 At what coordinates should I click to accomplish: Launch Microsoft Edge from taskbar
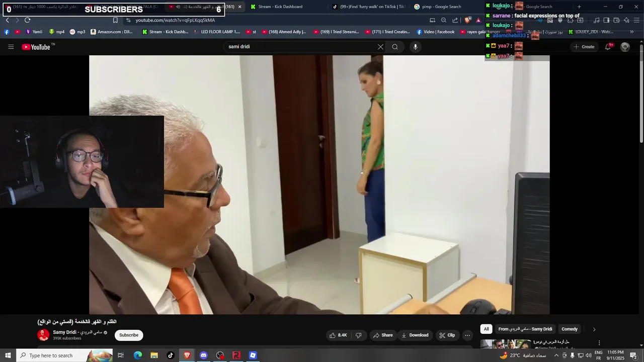138,355
